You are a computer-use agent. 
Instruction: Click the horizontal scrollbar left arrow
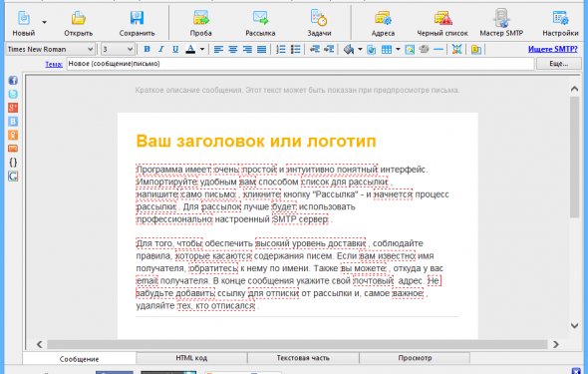click(x=40, y=344)
